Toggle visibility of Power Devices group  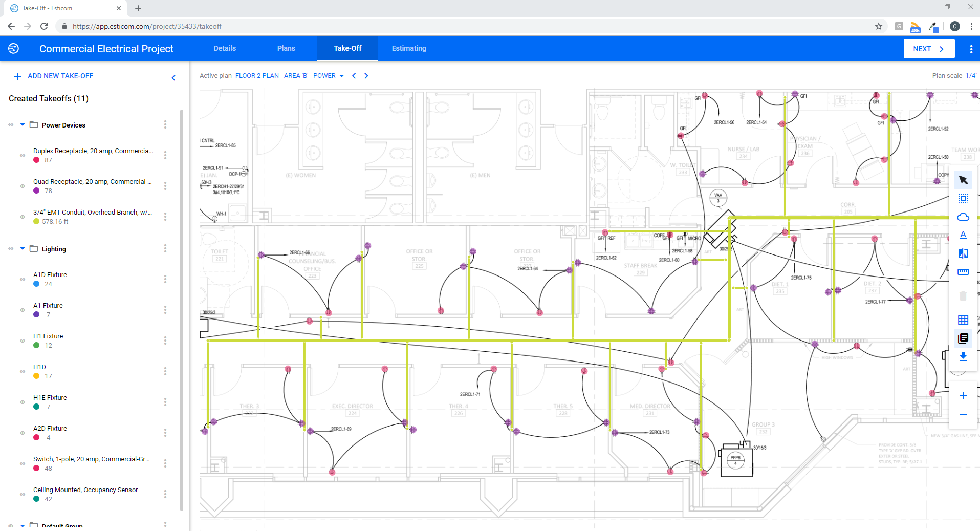(11, 124)
